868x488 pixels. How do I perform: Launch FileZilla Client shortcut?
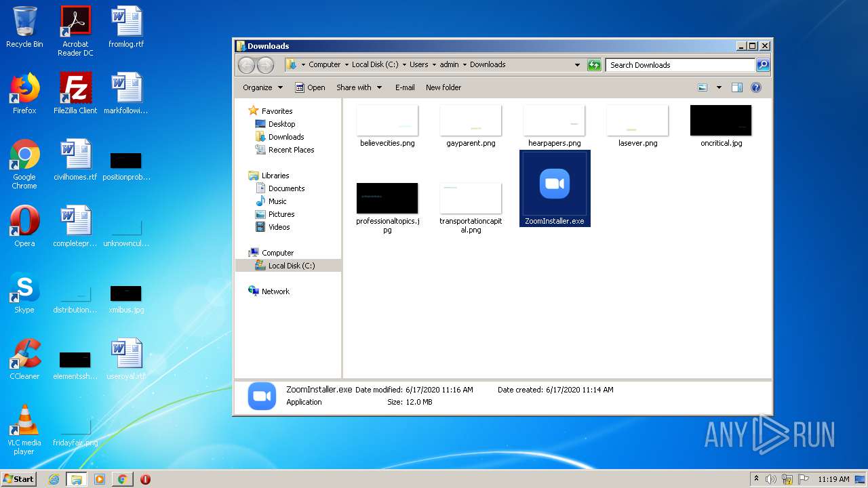point(75,94)
